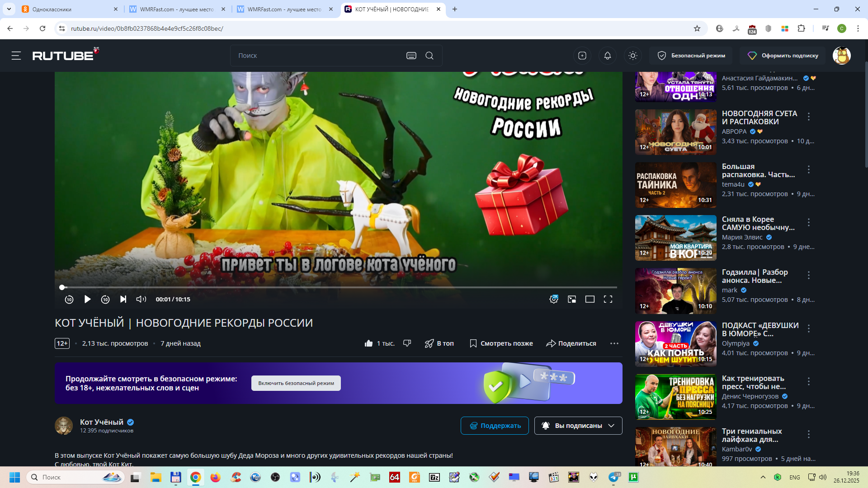Like the video thumbs up
The height and width of the screenshot is (488, 868).
[368, 343]
